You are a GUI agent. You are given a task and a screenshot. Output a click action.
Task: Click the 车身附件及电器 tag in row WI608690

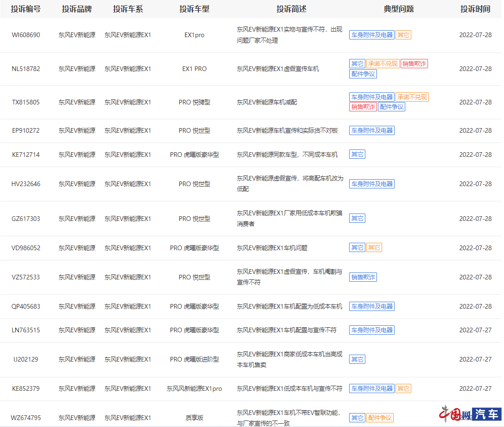click(x=371, y=35)
